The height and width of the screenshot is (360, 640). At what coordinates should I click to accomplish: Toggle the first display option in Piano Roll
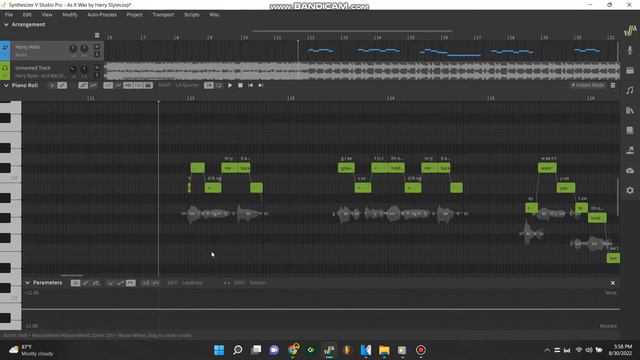128,85
